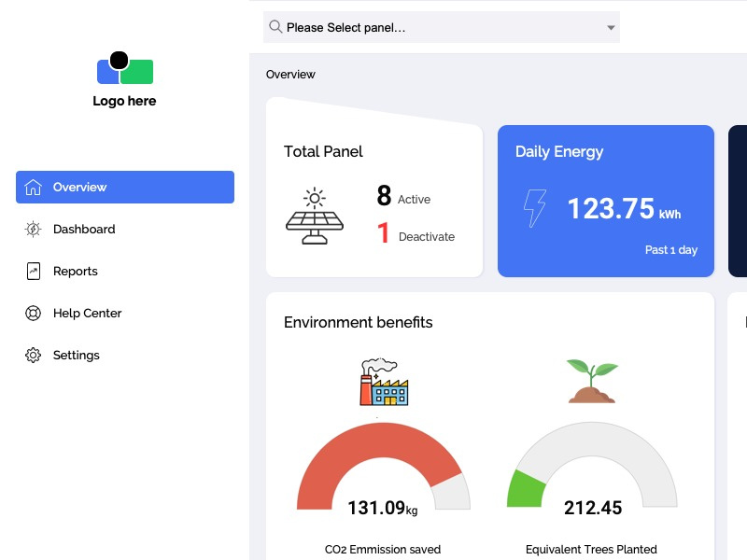The image size is (747, 560).
Task: Click the magnifier icon in the panel selector
Action: (275, 27)
